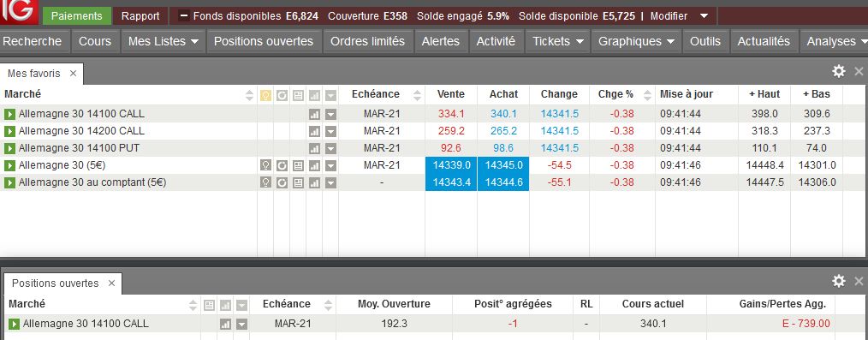Click chart icon in Positions ouvertes 14100 CALL row
This screenshot has height=340, width=868.
point(225,324)
